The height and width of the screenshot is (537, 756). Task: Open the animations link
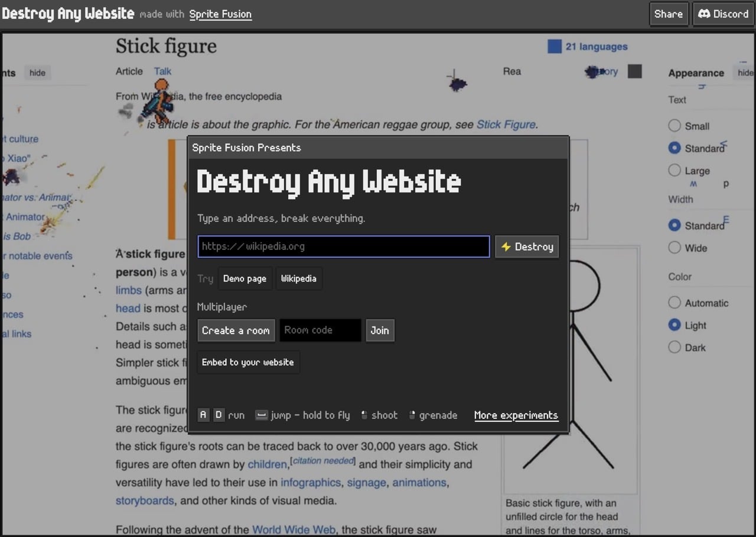coord(419,483)
